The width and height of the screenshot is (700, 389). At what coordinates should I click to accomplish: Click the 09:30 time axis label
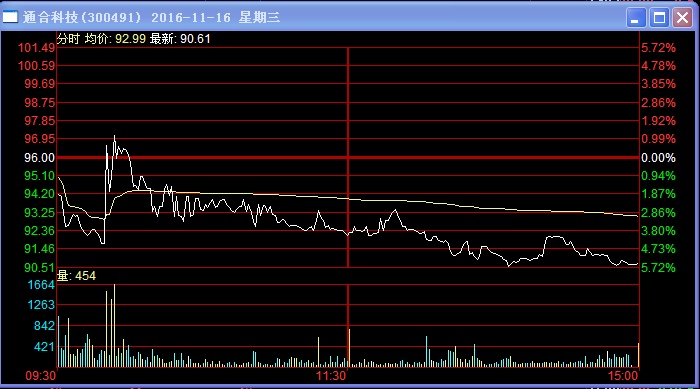pyautogui.click(x=41, y=376)
